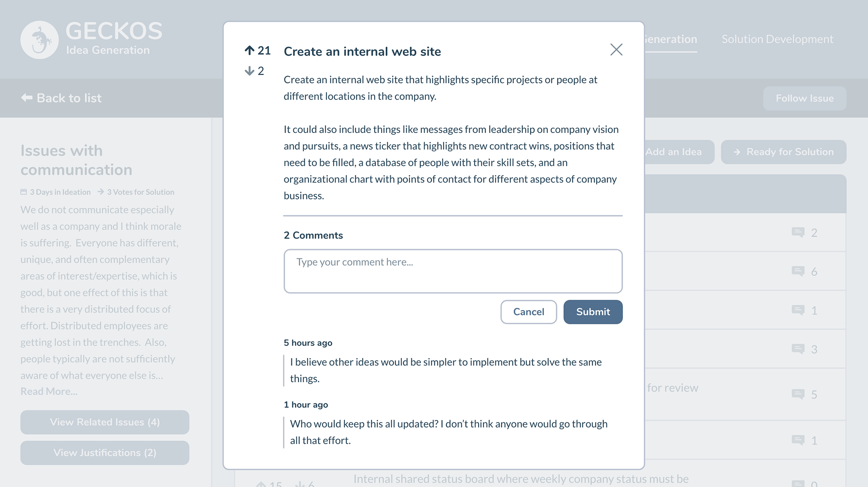Submit the comment

(x=593, y=312)
